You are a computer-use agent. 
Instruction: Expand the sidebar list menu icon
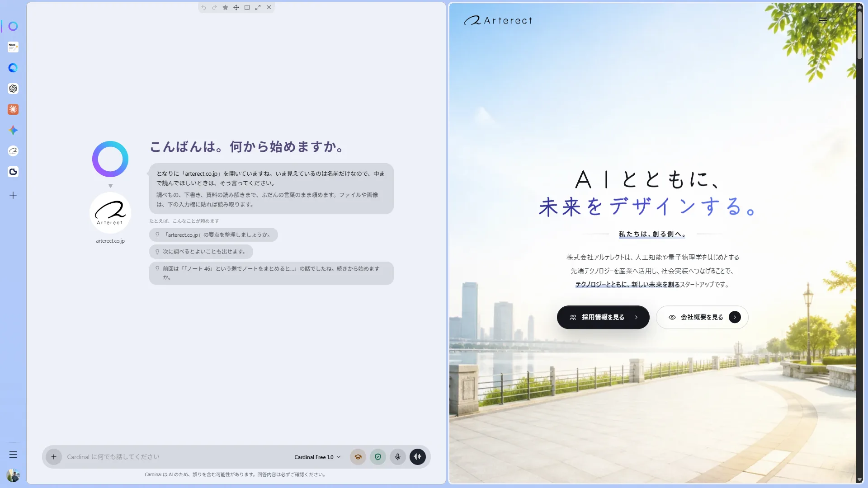[x=13, y=455]
